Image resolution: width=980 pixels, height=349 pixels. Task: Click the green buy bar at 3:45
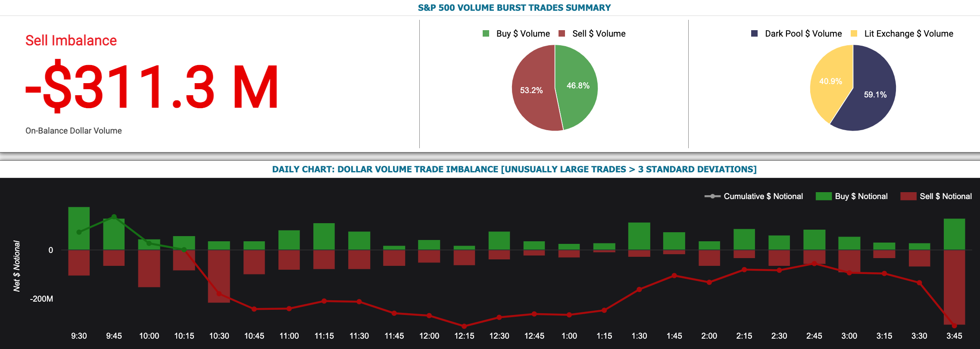954,234
